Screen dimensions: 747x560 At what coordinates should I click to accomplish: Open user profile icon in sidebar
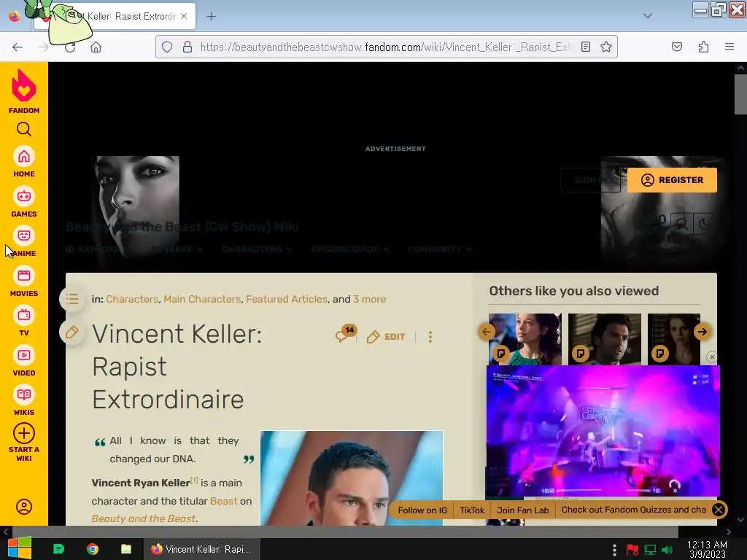tap(24, 507)
